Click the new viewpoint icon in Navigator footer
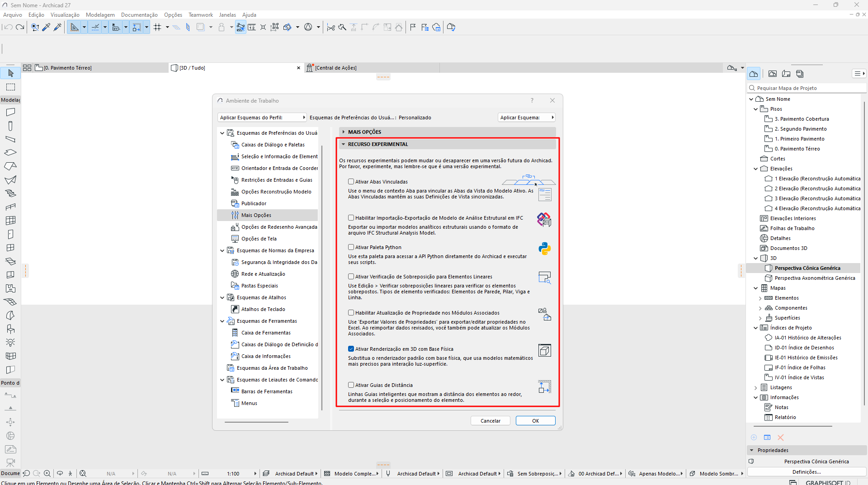This screenshot has width=868, height=485. pyautogui.click(x=754, y=438)
